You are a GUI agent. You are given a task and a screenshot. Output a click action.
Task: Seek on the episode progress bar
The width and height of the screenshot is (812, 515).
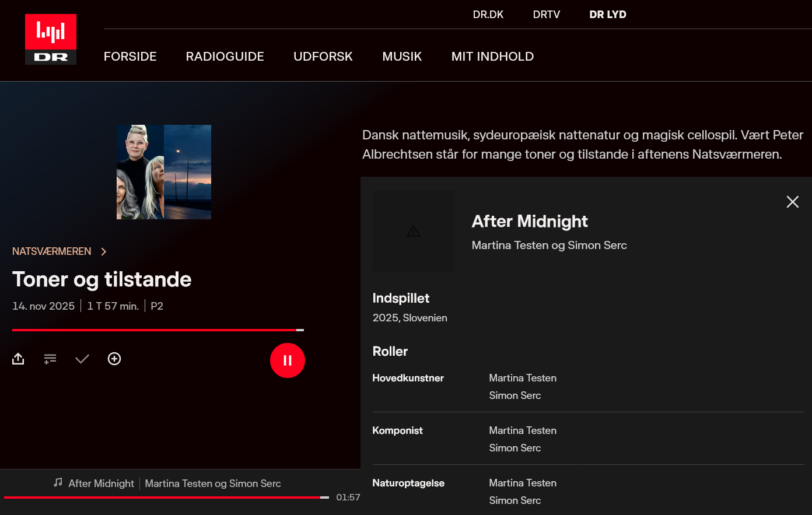coord(157,330)
